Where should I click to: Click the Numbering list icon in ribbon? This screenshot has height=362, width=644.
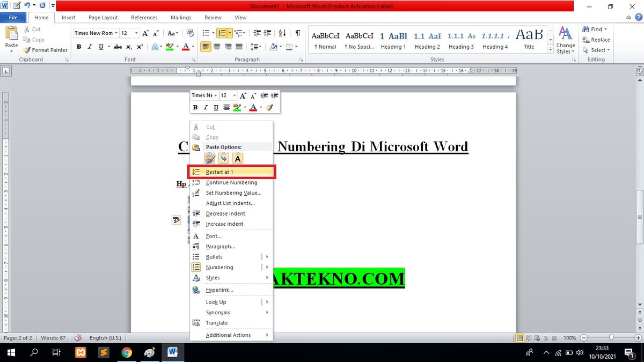pos(222,33)
